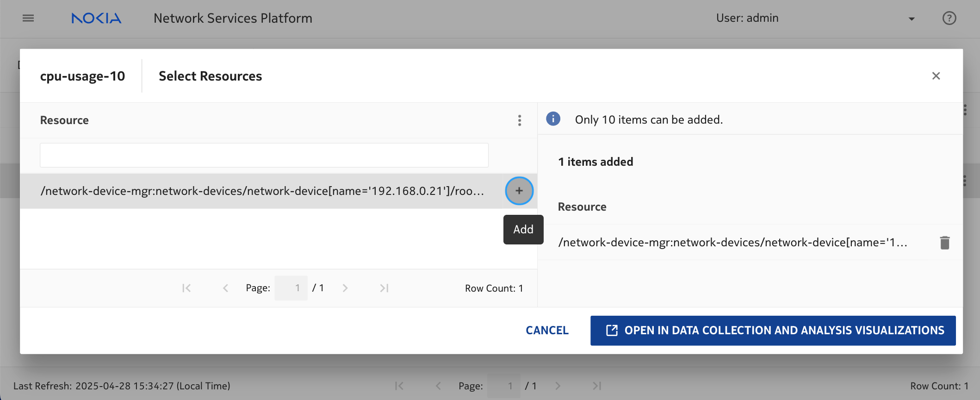Image resolution: width=980 pixels, height=400 pixels.
Task: Click the Resource filter text field
Action: (264, 155)
